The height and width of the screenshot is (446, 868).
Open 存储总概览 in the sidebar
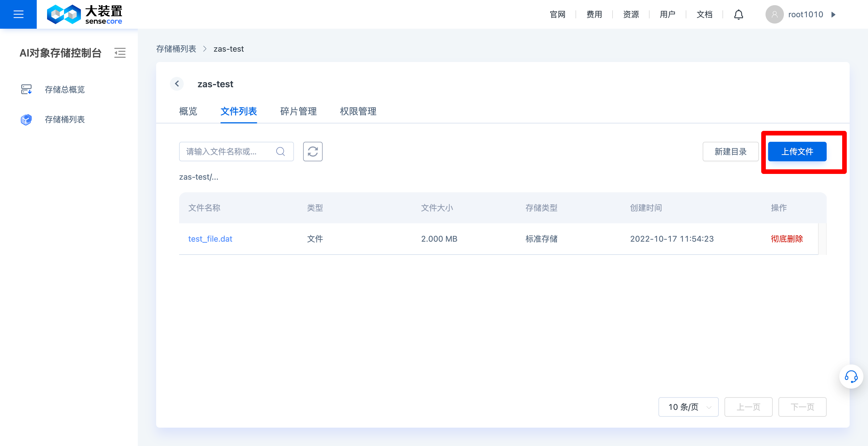pos(65,89)
